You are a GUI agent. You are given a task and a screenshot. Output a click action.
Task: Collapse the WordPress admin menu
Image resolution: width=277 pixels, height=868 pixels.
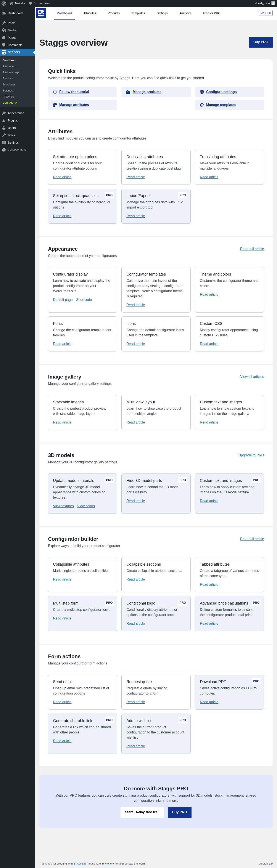click(x=17, y=150)
